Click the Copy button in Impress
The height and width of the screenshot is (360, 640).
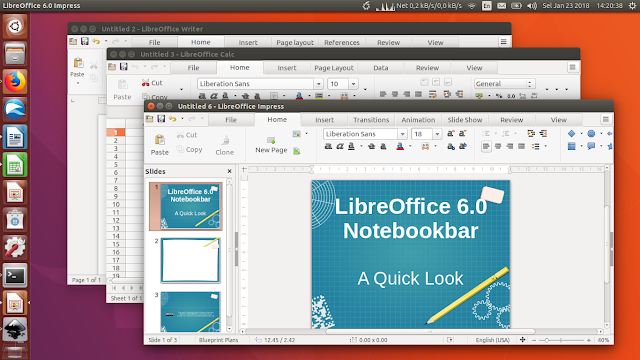tap(189, 149)
